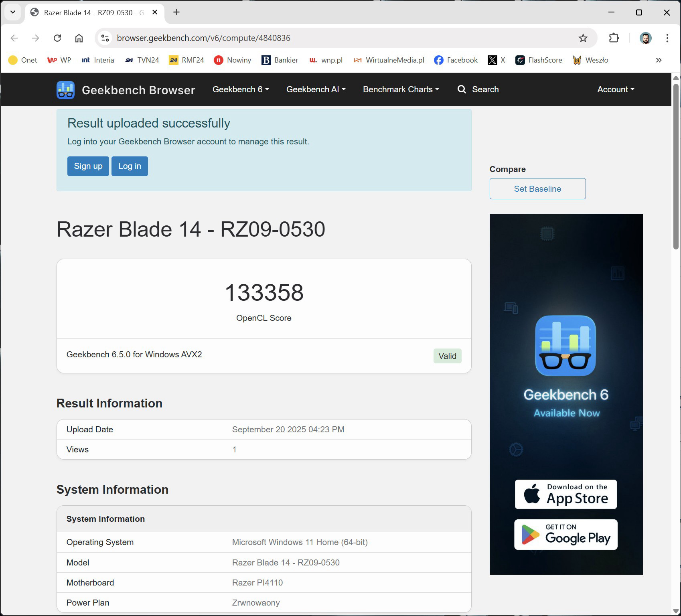This screenshot has width=681, height=616.
Task: Open the X bookmark
Action: coord(497,60)
